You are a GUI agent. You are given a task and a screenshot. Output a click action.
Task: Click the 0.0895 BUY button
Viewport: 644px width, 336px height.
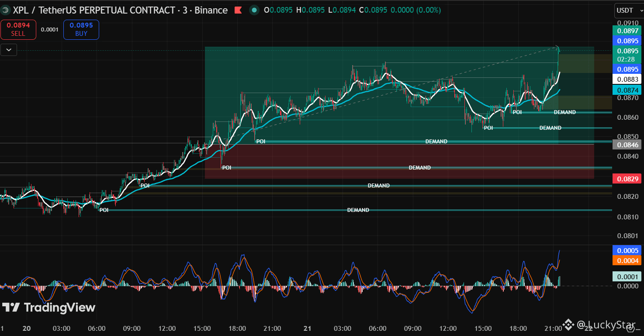coord(81,30)
